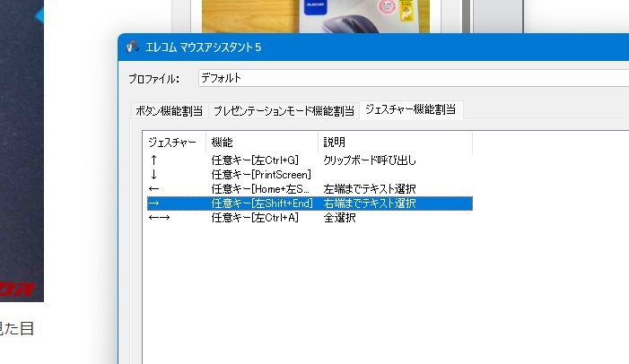Pick the ←→ double arrow gesture
This screenshot has height=364, width=629.
pyautogui.click(x=159, y=218)
